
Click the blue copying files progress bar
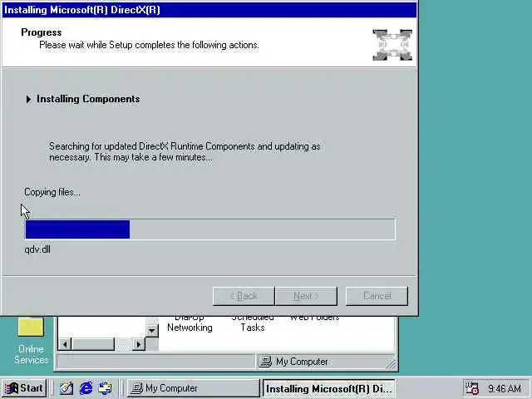coord(210,229)
